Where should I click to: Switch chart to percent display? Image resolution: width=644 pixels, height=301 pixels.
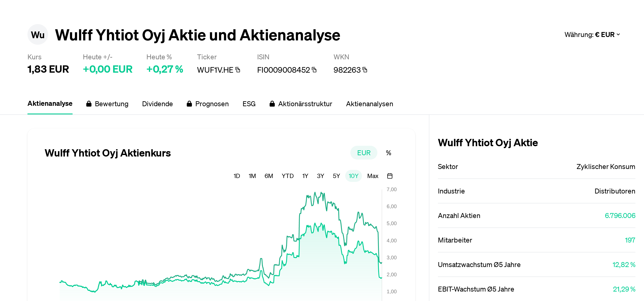tap(389, 153)
